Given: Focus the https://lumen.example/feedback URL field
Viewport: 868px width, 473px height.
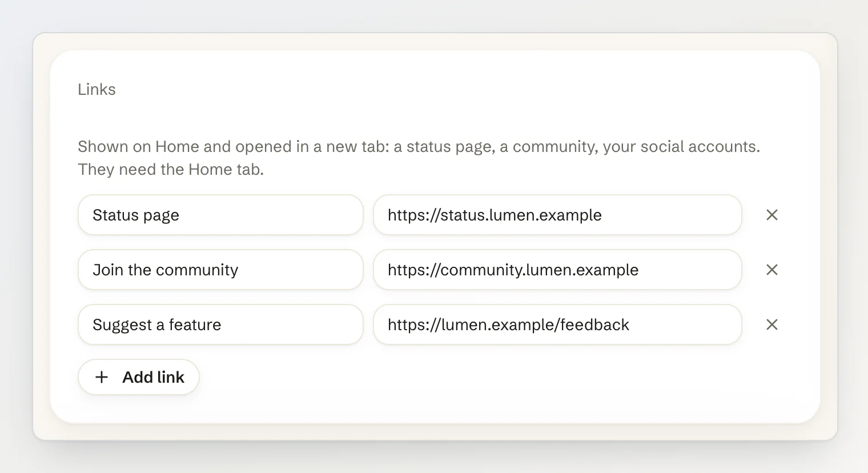Looking at the screenshot, I should pos(557,324).
